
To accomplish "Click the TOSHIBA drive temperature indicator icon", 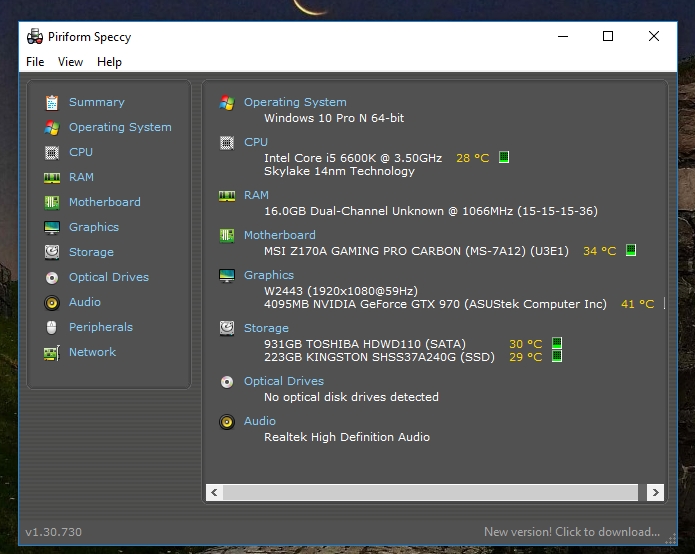I will (x=557, y=343).
